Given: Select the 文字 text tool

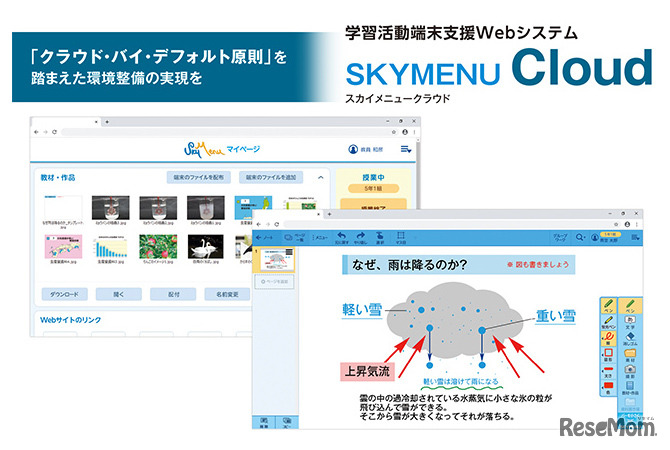Looking at the screenshot, I should pos(630,322).
